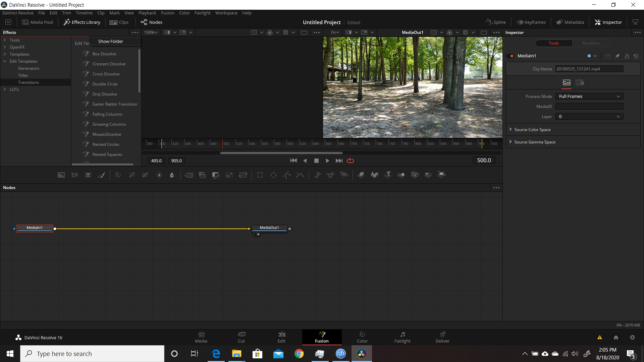Toggle the Media Pool panel
This screenshot has width=644, height=362.
coord(38,22)
